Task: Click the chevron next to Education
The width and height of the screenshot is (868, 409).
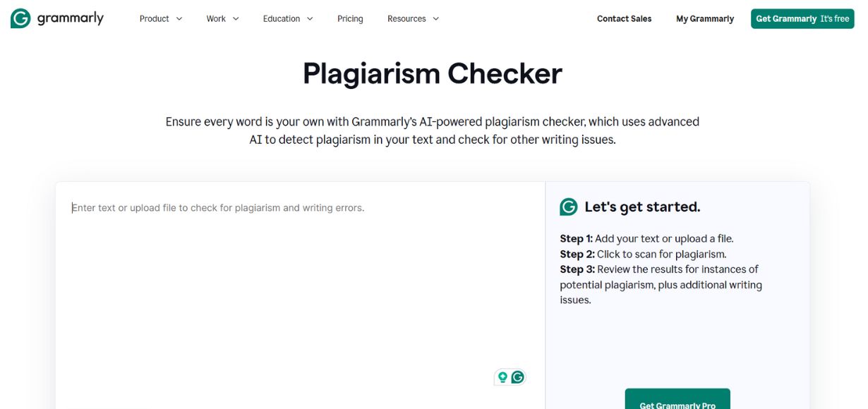Action: pyautogui.click(x=309, y=18)
